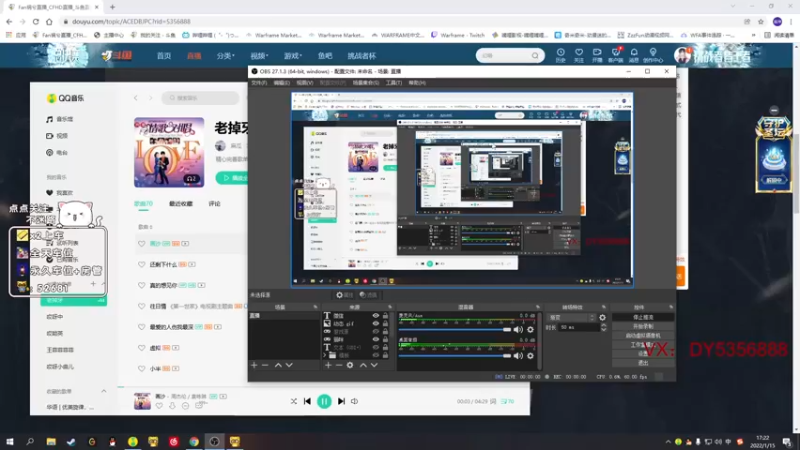
Task: Open settings gear for first audio track
Action: (x=531, y=330)
